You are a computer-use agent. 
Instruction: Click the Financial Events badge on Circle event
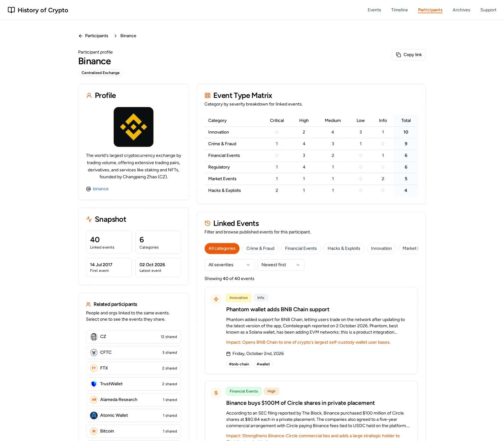point(244,392)
